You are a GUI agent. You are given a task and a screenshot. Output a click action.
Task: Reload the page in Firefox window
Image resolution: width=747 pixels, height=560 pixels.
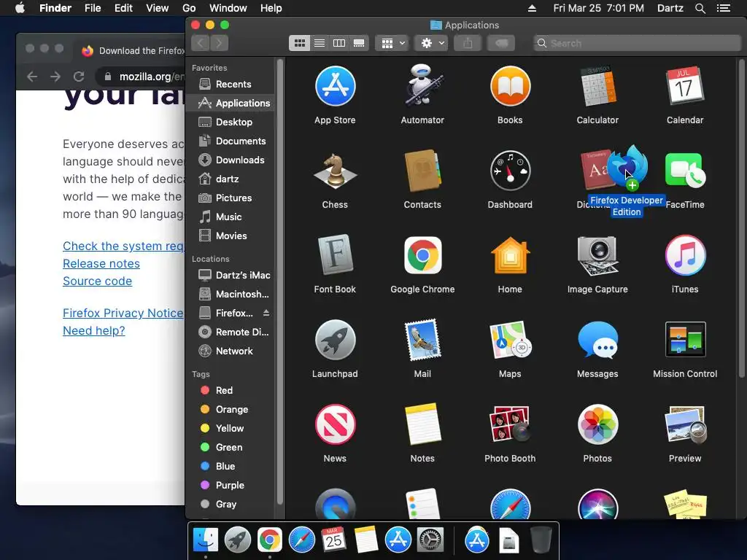(x=79, y=77)
